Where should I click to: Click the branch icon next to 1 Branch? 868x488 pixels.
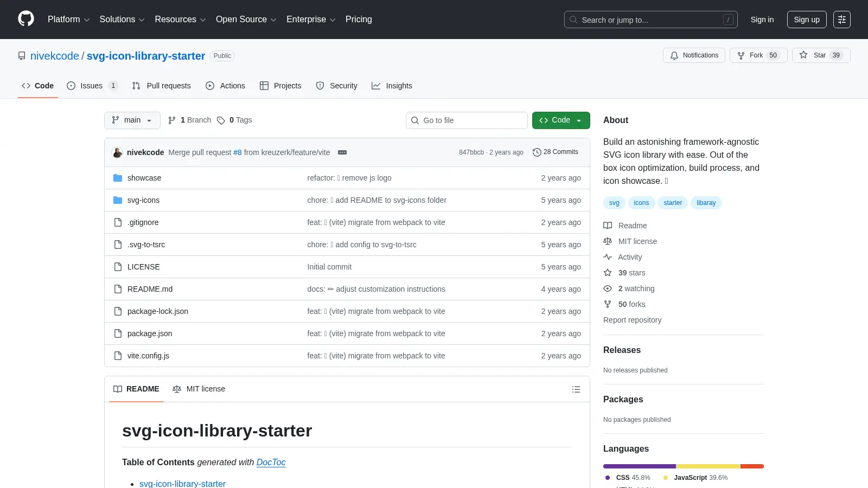click(172, 120)
